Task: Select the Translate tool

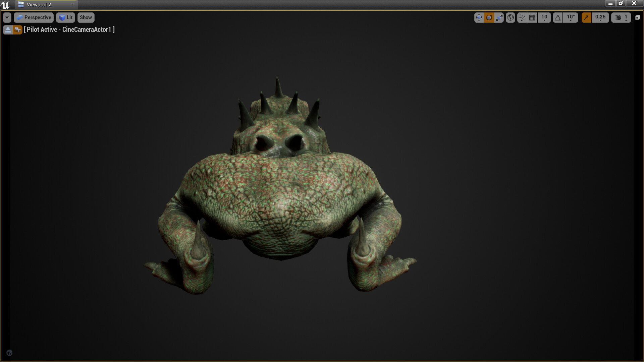Action: click(479, 17)
